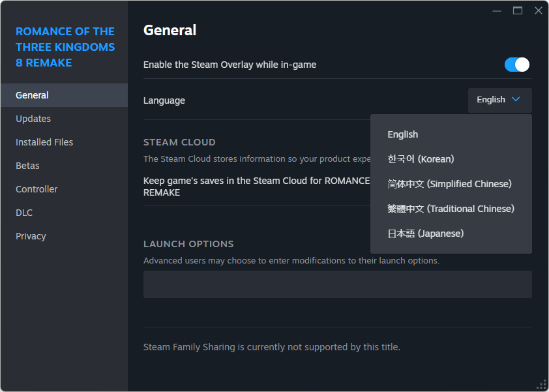The image size is (549, 392).
Task: Minimize the properties window
Action: (497, 10)
